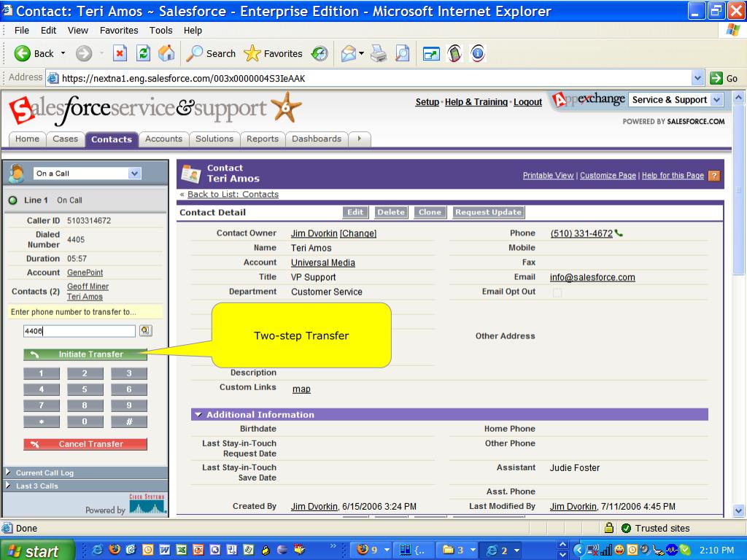Screen dimensions: 747x560
Task: Click the Clone button
Action: 430,212
